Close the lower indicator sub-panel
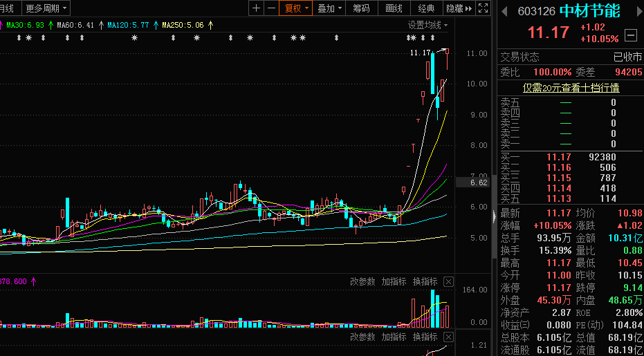The image size is (644, 356). pos(448,337)
